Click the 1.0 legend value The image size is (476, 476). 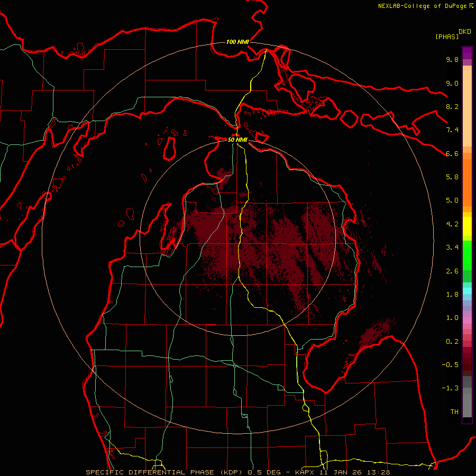point(452,318)
